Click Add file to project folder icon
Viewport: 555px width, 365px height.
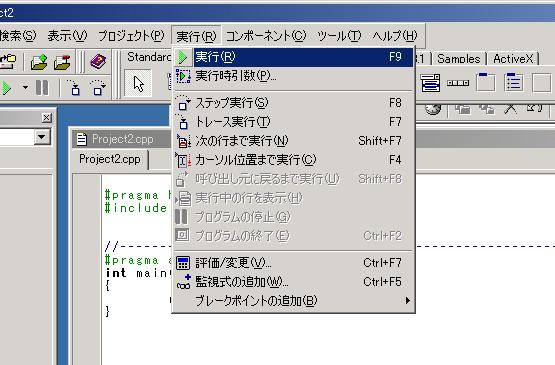click(x=39, y=62)
